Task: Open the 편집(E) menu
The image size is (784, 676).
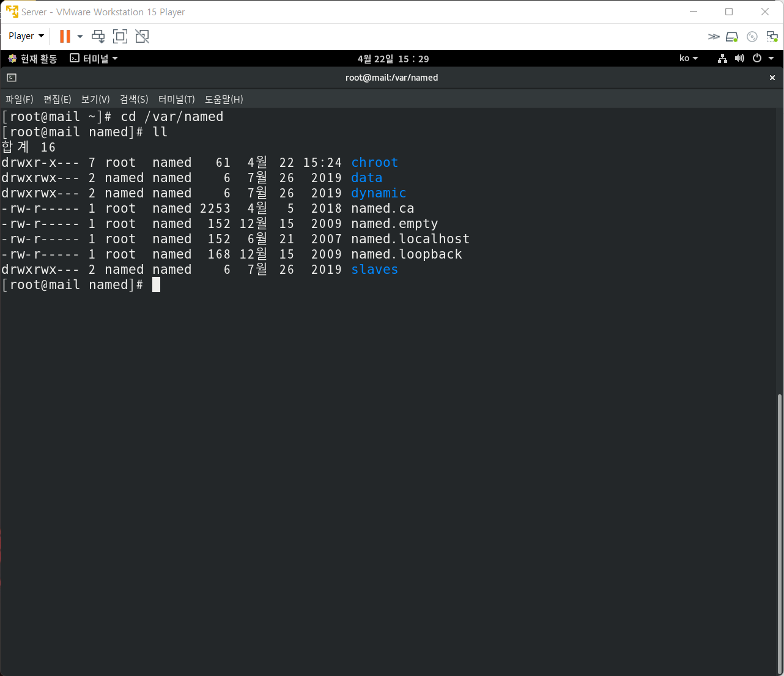Action: click(57, 99)
